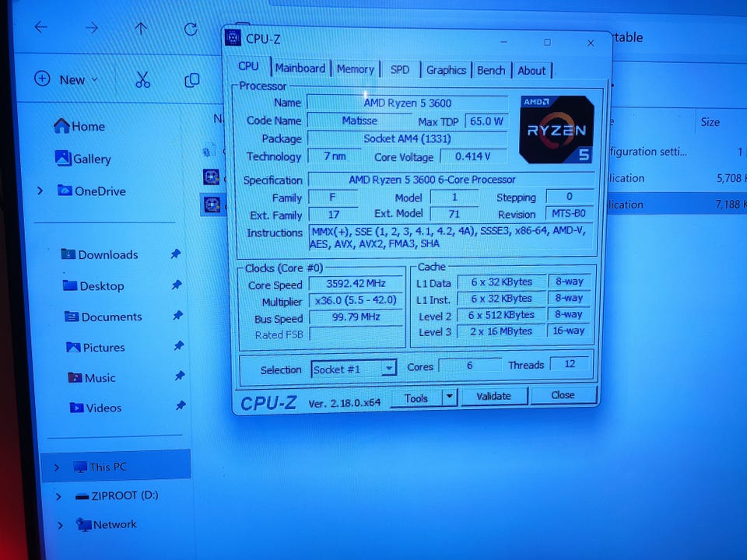Open the Downloads quick access folder
747x560 pixels.
point(100,254)
